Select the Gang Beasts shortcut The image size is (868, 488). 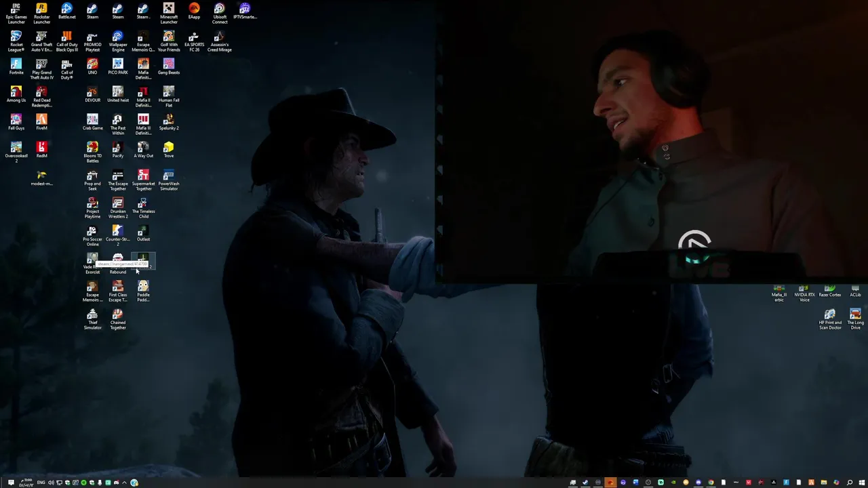click(x=169, y=67)
